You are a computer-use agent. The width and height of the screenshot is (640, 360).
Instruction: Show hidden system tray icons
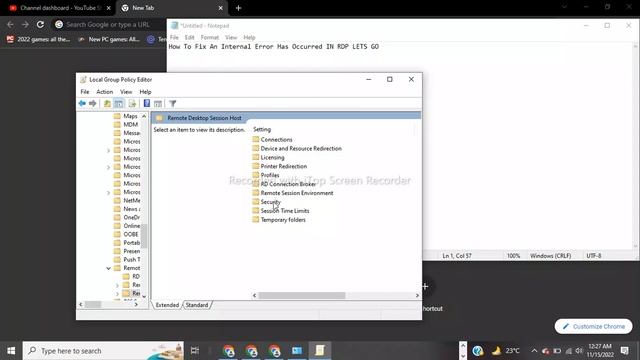pos(534,351)
